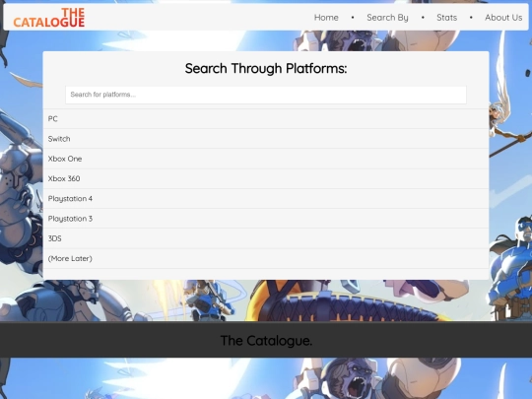532x399 pixels.
Task: Pick Playstation 3 in the platforms list
Action: (x=266, y=219)
